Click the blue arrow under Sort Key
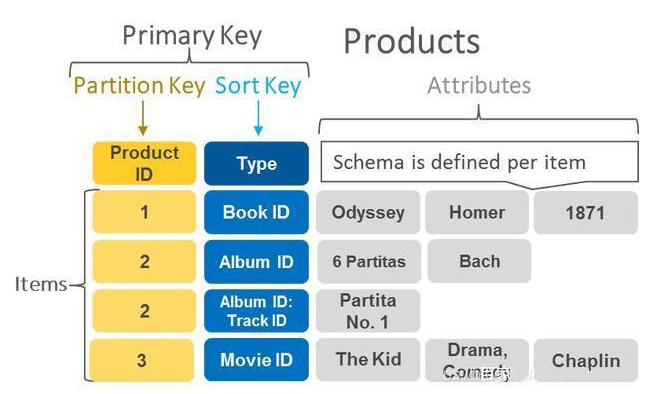 258,118
